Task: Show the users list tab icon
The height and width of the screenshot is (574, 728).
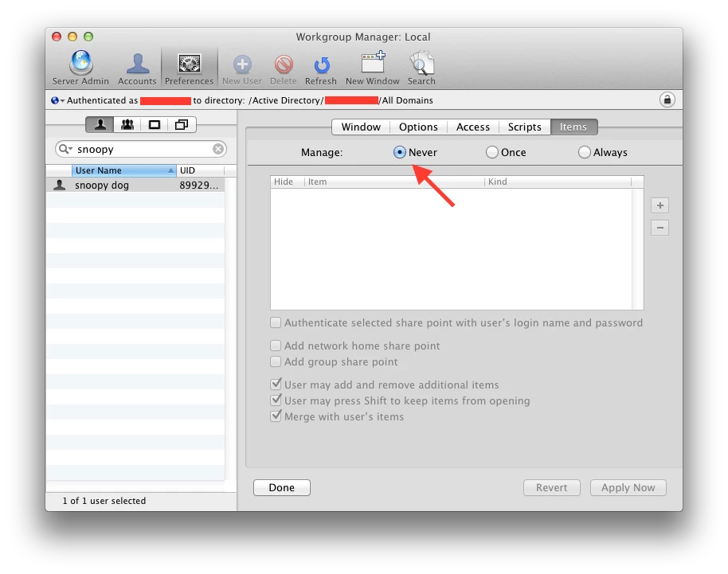Action: tap(100, 124)
